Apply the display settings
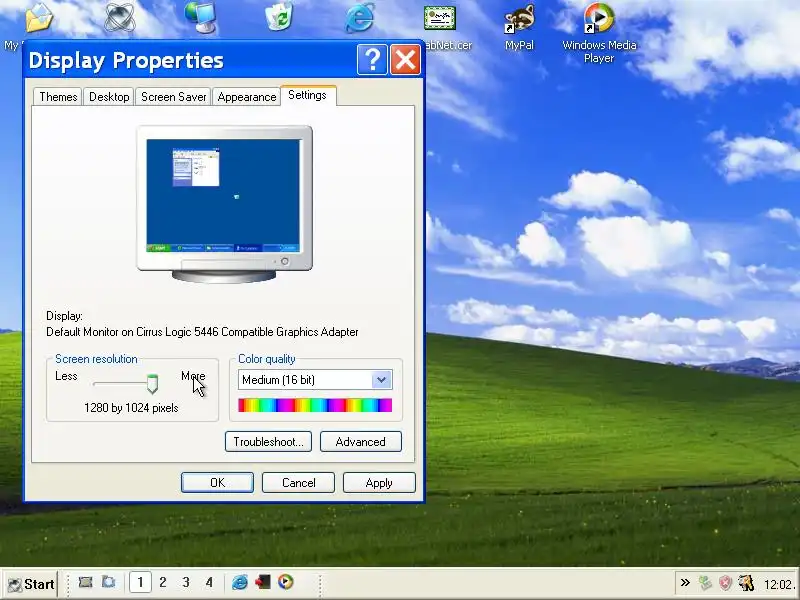 click(x=379, y=483)
